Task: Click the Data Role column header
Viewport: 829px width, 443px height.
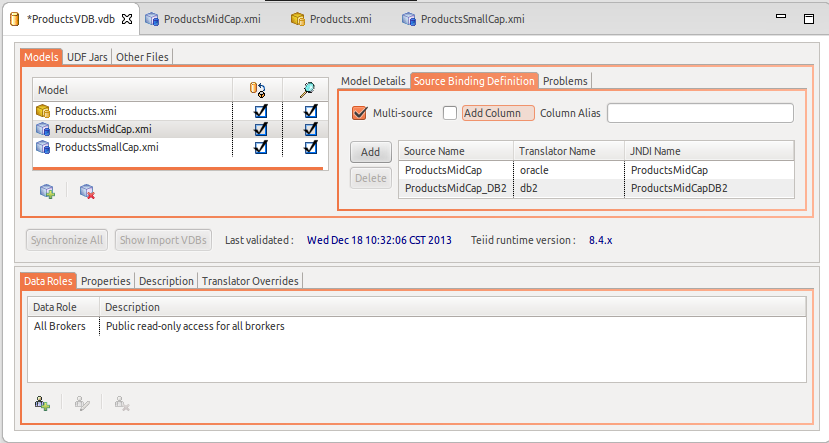Action: click(63, 307)
